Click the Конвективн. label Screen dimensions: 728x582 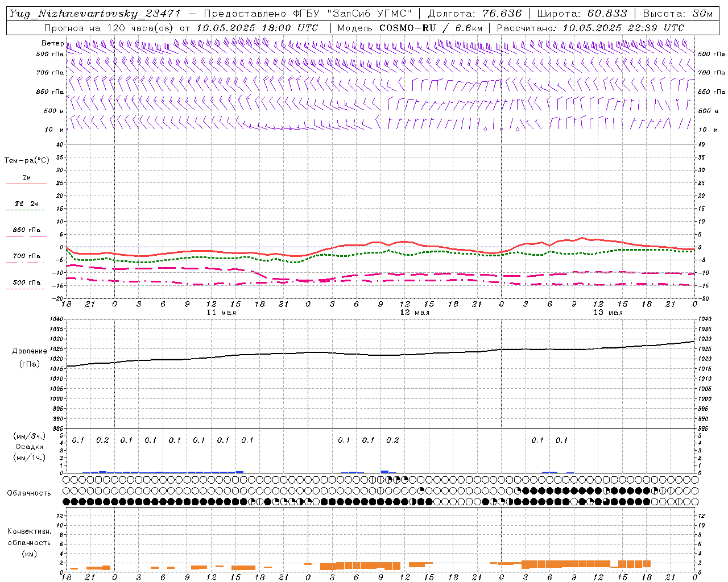(29, 531)
